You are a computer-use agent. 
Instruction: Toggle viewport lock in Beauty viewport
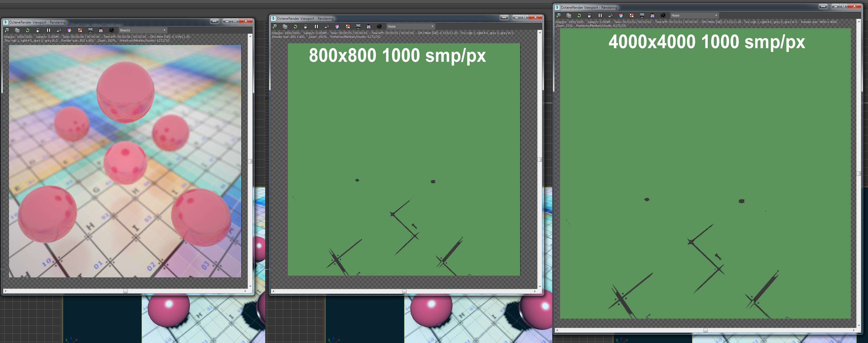(38, 30)
